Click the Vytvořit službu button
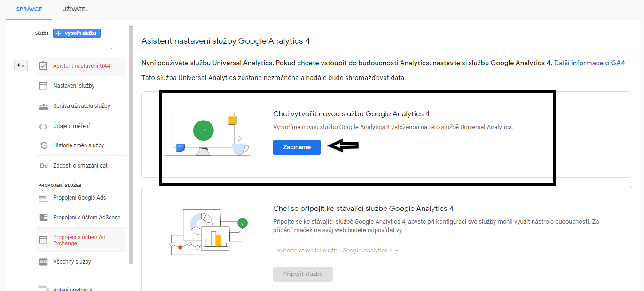 [77, 33]
